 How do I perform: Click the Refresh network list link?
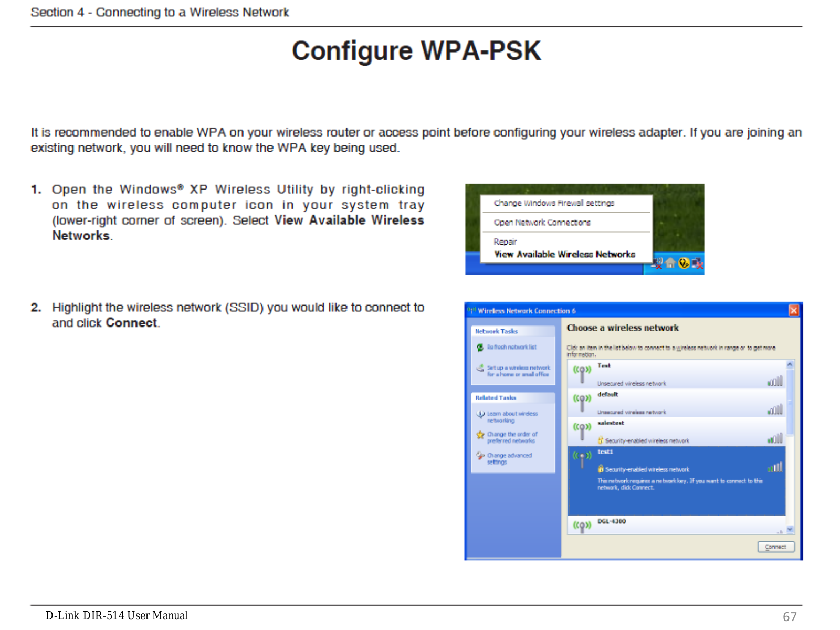point(512,348)
